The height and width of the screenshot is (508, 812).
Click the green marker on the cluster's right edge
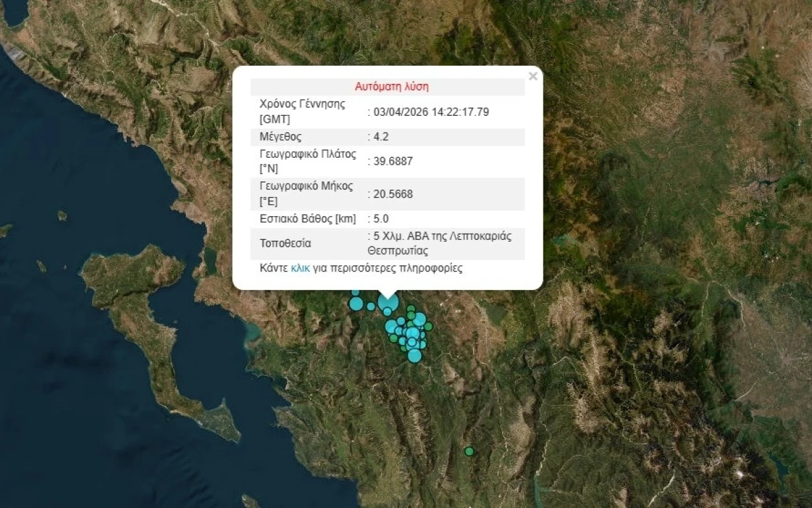[x=428, y=326]
